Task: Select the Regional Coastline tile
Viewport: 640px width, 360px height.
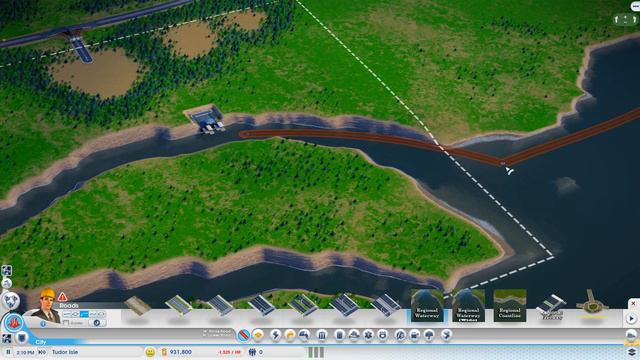Action: click(510, 305)
